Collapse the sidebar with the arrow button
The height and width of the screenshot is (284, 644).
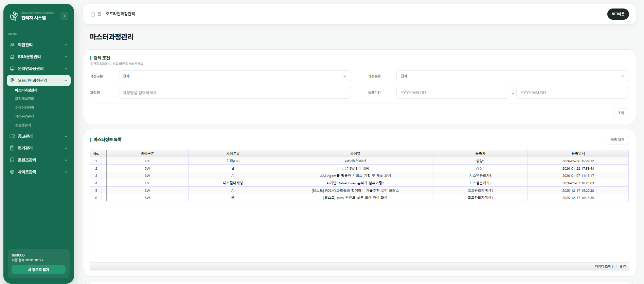64,16
